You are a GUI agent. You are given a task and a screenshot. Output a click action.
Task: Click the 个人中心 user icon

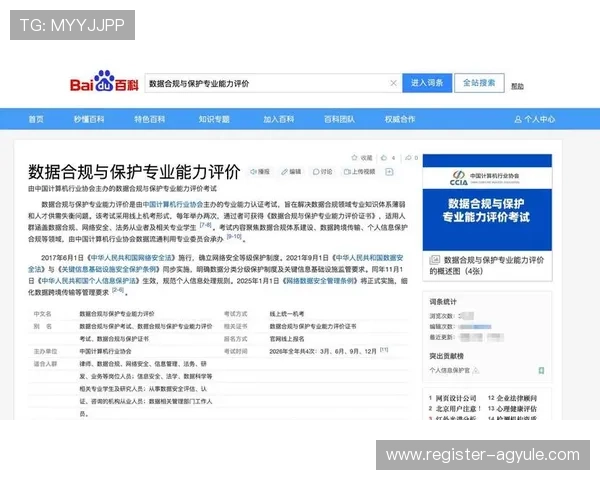(518, 119)
